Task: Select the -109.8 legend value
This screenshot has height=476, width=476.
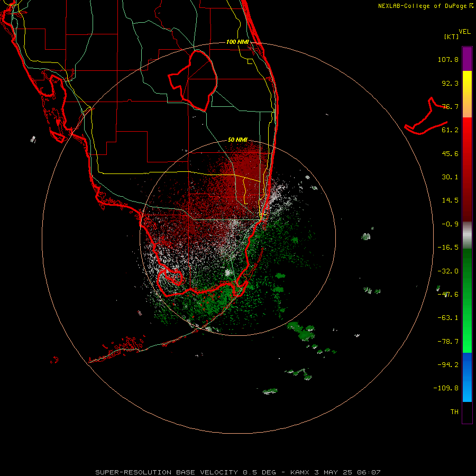Action: tap(446, 388)
